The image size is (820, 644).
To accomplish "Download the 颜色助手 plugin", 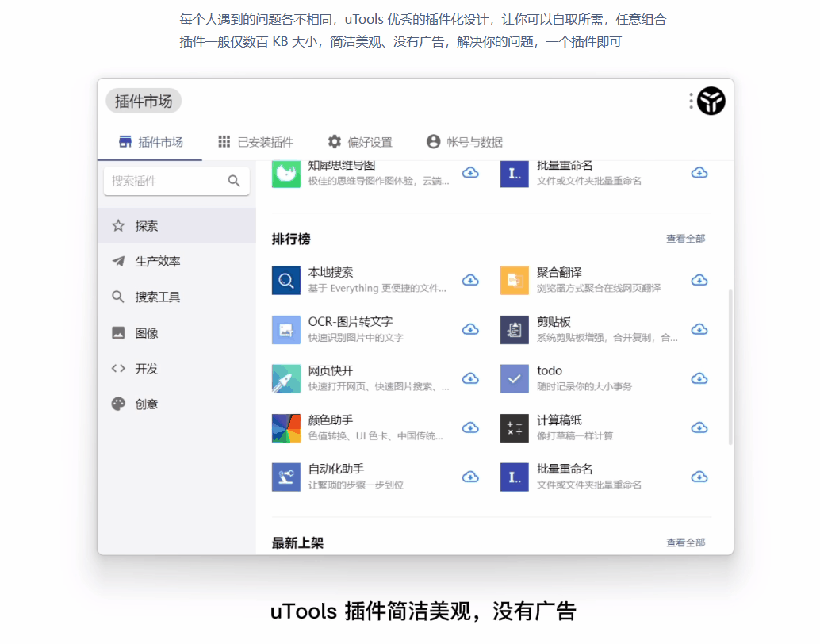I will (x=470, y=428).
